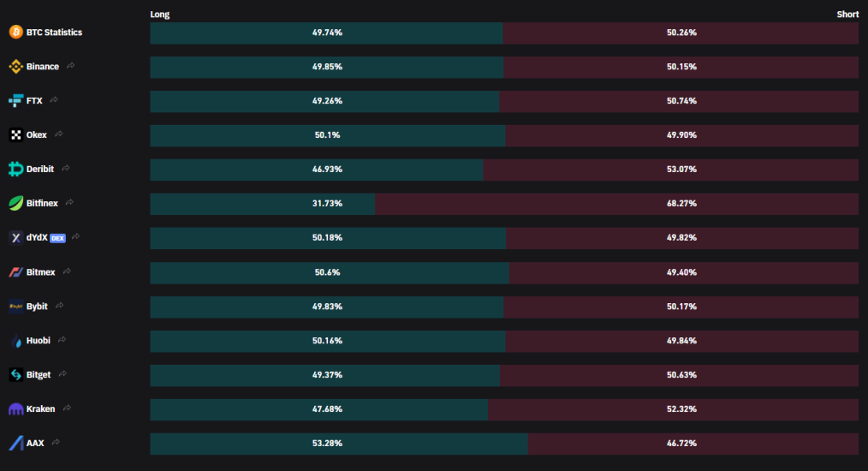Screen dimensions: 868x471
Task: Click the Bitcoin logo icon
Action: pos(16,33)
